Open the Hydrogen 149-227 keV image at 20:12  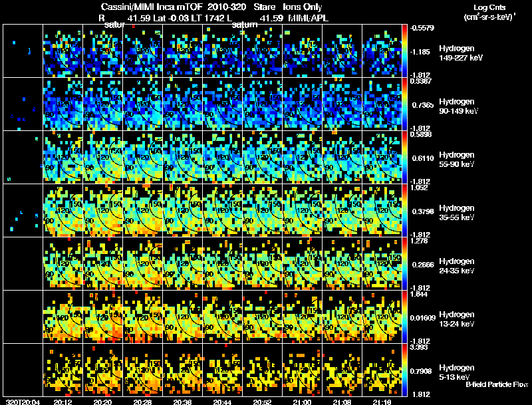click(63, 51)
